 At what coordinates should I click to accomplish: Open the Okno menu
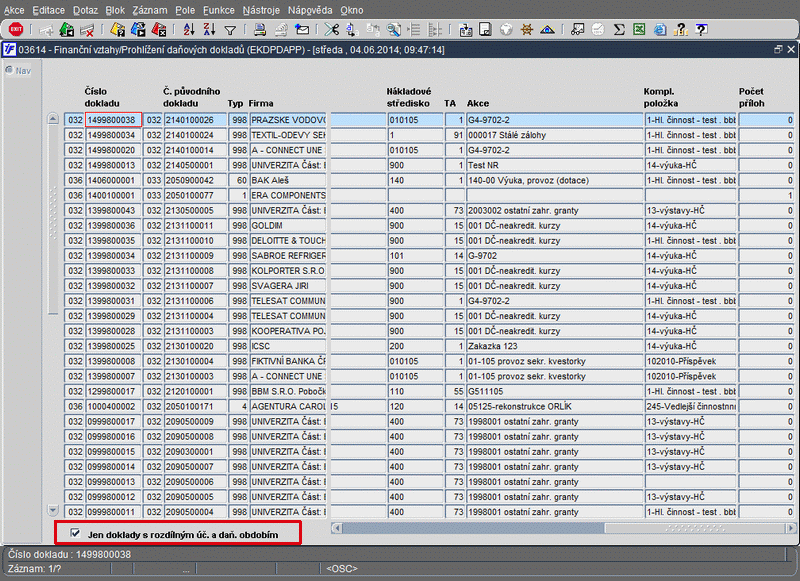point(352,10)
